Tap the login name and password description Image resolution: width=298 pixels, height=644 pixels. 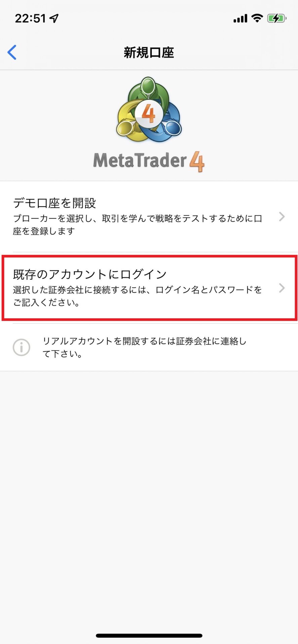tap(137, 296)
